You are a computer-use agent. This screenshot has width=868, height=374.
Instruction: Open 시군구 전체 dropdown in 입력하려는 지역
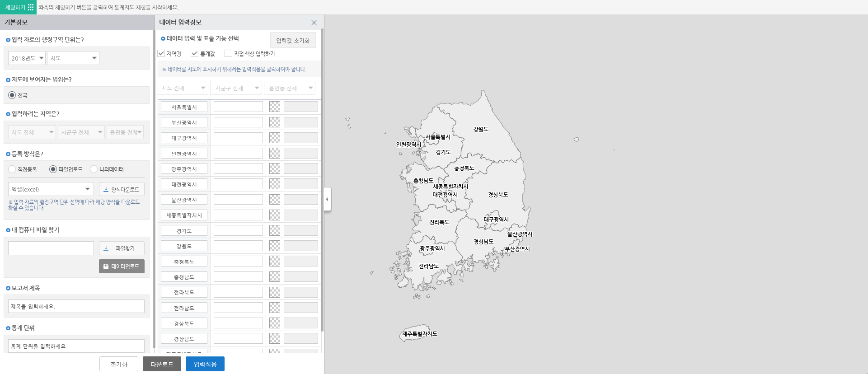tap(81, 132)
